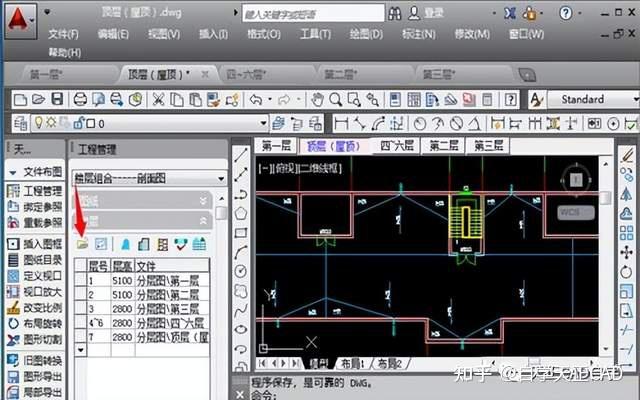Open the Standard text style dropdown
Image resolution: width=640 pixels, height=400 pixels.
(636, 99)
